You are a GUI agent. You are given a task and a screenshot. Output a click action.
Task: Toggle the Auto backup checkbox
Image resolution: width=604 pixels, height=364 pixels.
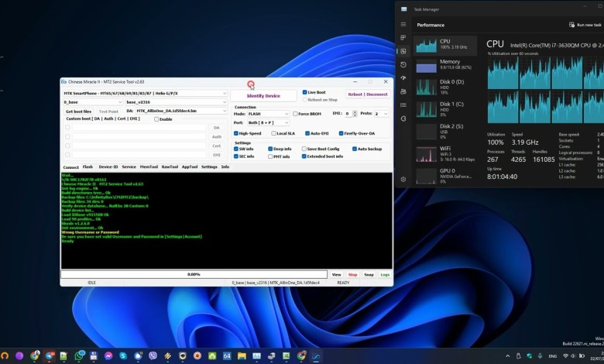point(355,149)
